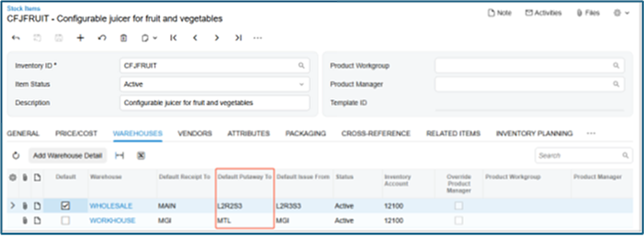The image size is (644, 243).
Task: Uncheck Default checkbox for WHOLESALE
Action: (65, 205)
